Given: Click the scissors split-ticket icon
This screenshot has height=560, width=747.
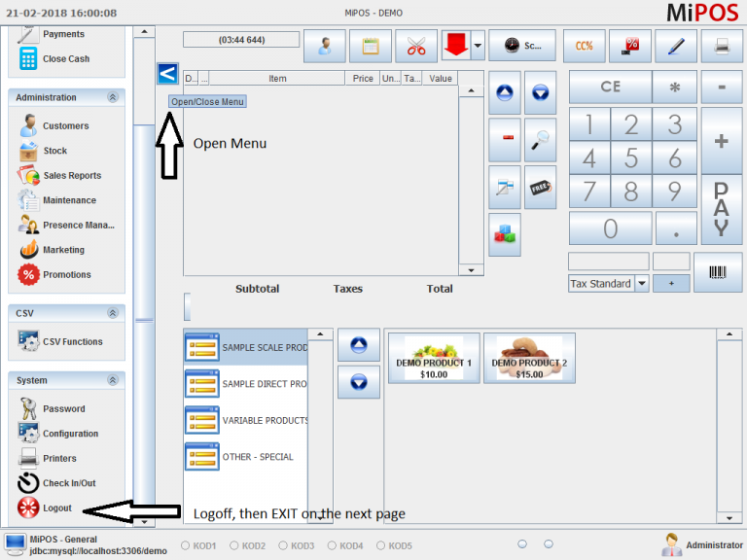Looking at the screenshot, I should (x=416, y=46).
